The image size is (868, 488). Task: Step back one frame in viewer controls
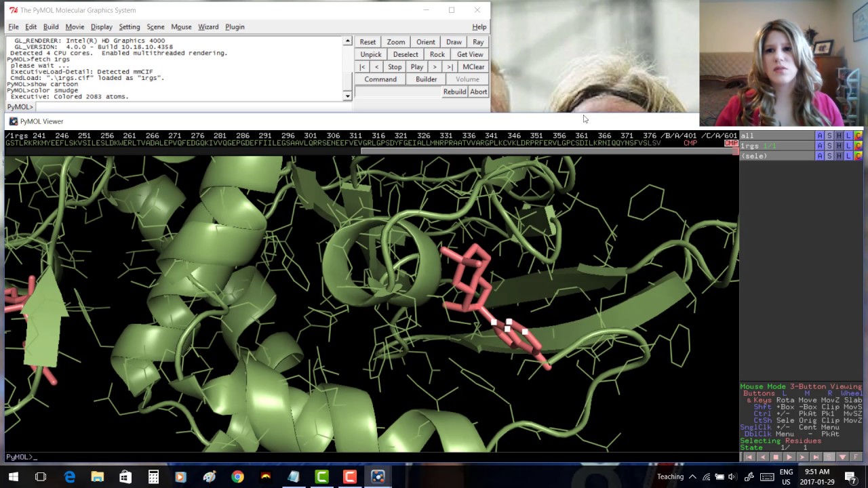pyautogui.click(x=763, y=457)
